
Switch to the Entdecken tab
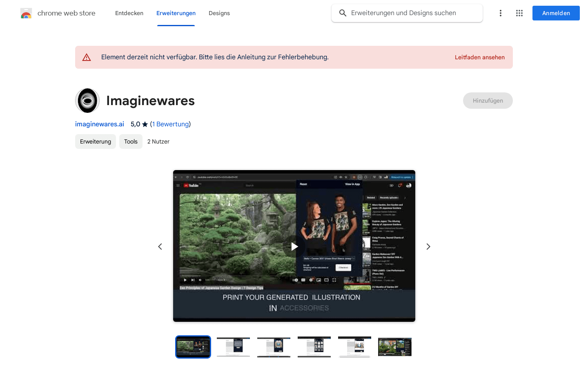tap(129, 13)
